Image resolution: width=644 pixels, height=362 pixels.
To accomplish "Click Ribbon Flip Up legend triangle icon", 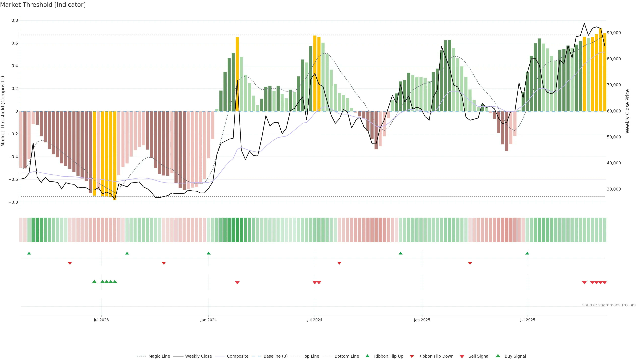I will [x=367, y=356].
